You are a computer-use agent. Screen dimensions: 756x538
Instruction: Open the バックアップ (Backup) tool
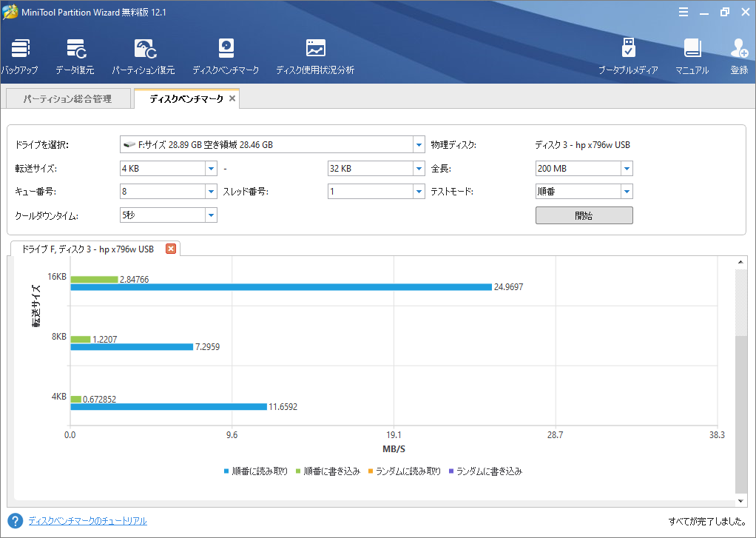tap(20, 56)
